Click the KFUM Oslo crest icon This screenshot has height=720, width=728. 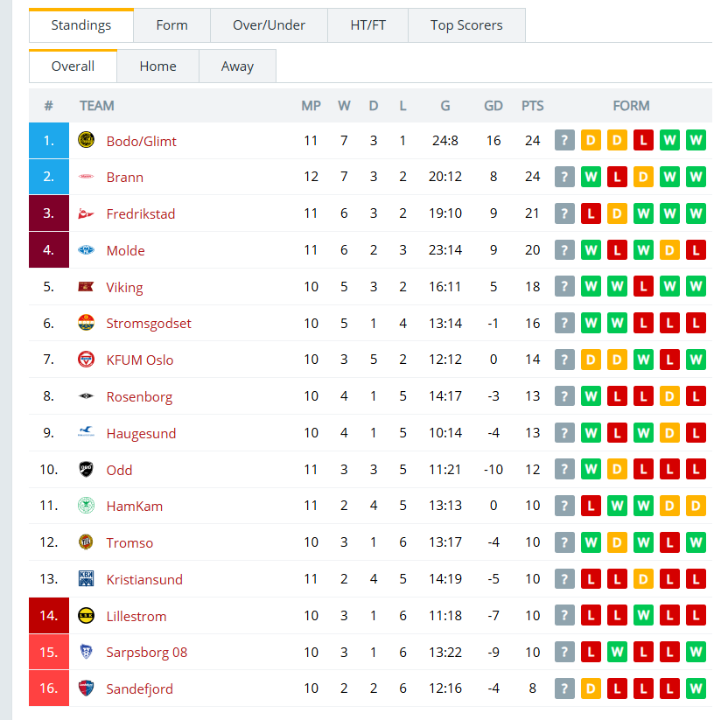pos(86,360)
